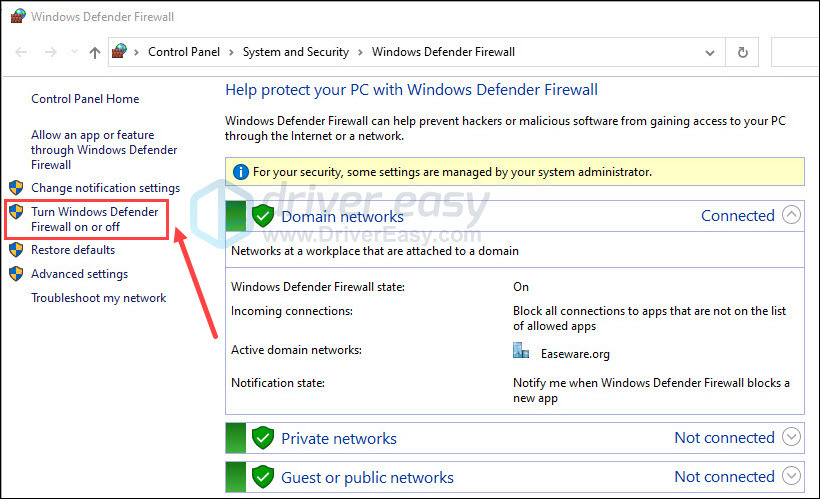Select Control Panel in breadcrumb path
Screen dimensions: 820x499
(184, 52)
